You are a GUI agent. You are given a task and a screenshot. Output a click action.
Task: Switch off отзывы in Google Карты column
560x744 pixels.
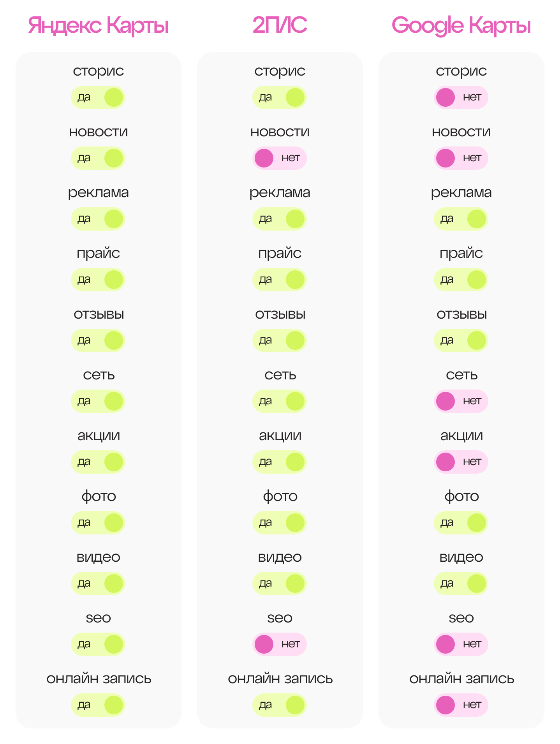click(461, 340)
